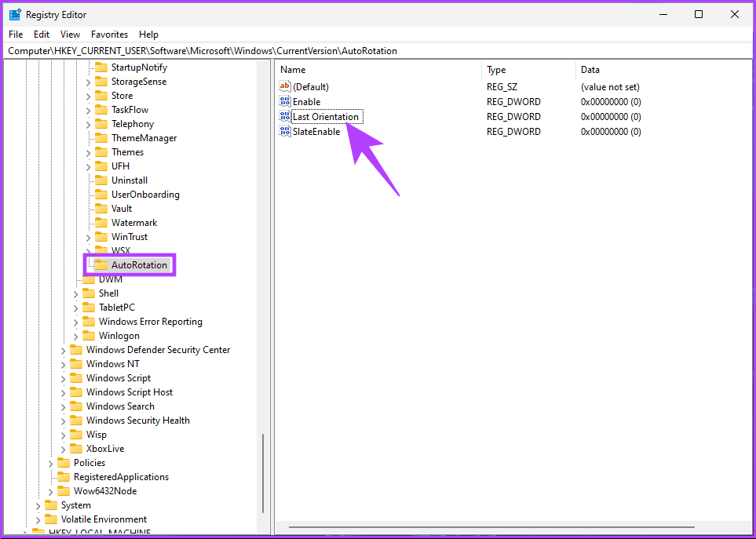Screen dimensions: 756x539
Task: Click the StartupNotify folder icon
Action: (x=101, y=67)
